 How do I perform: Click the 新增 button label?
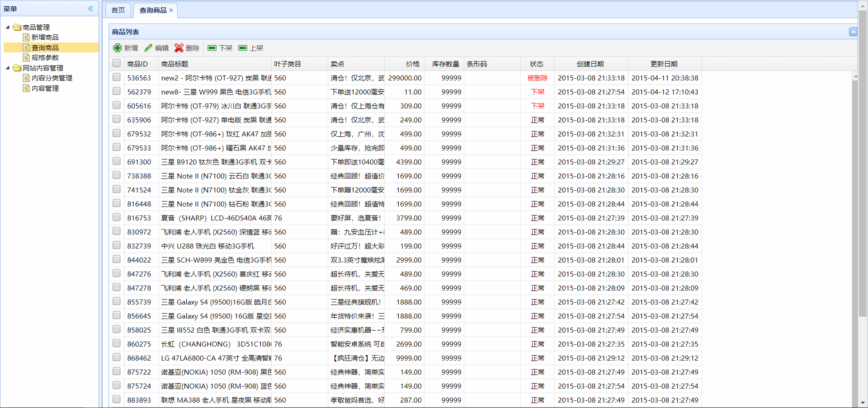(x=131, y=48)
